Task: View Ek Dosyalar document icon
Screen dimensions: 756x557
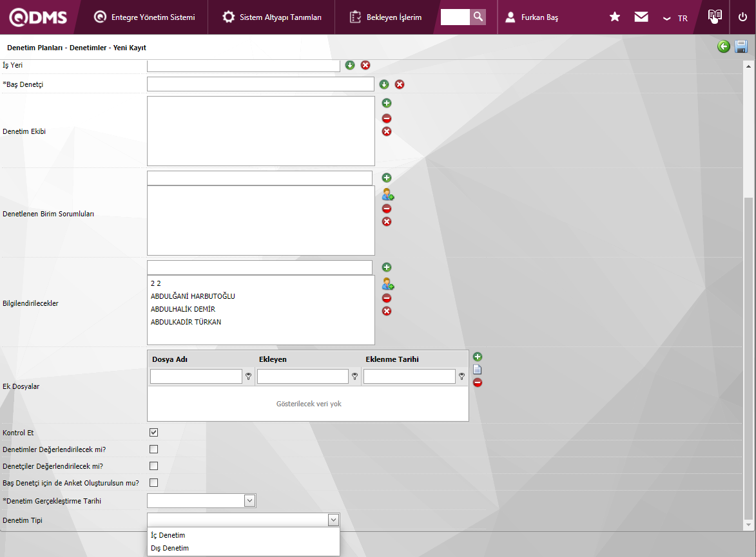Action: (x=478, y=370)
